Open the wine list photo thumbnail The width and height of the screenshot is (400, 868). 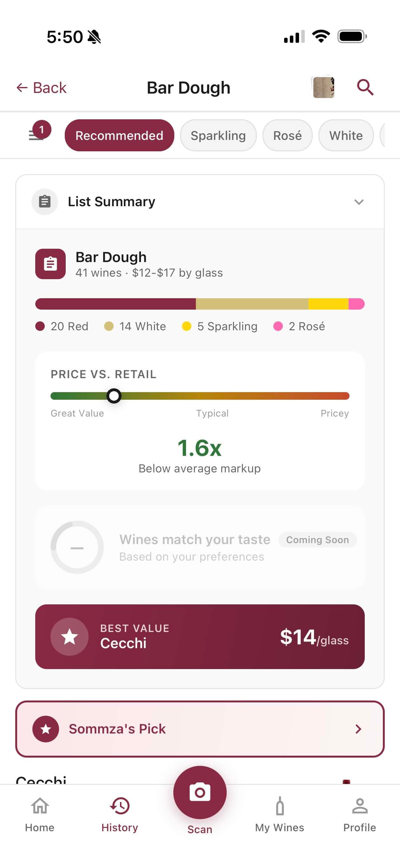tap(324, 87)
